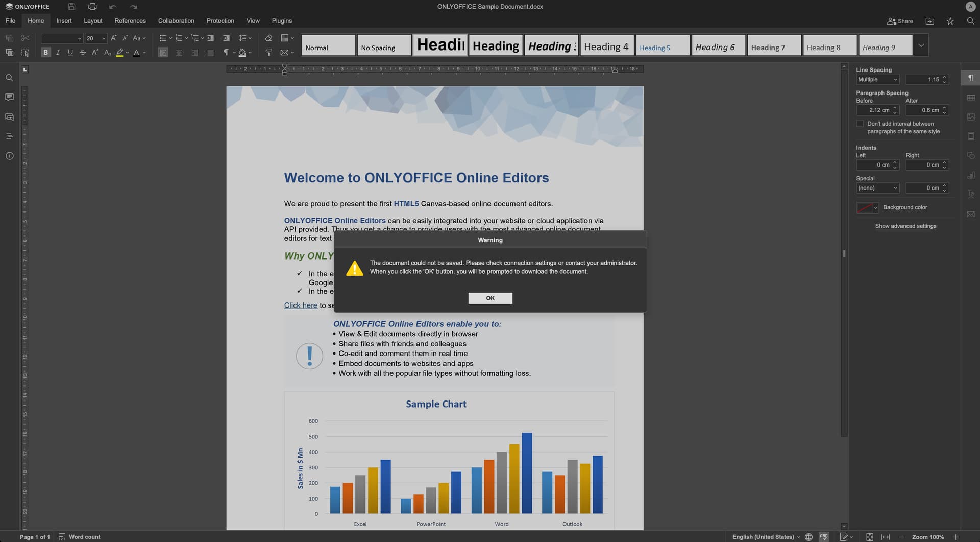Open the Chat panel in left sidebar
Viewport: 980px width, 542px height.
pyautogui.click(x=9, y=117)
